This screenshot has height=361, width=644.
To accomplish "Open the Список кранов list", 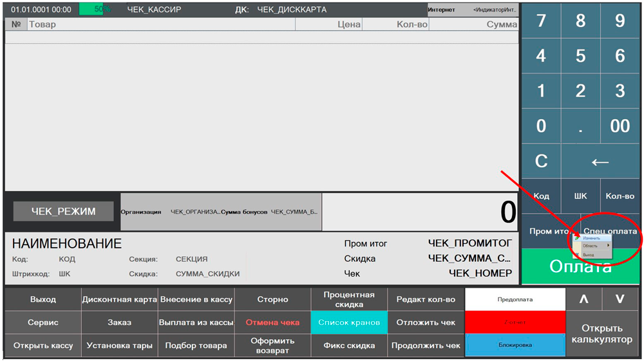I will point(349,322).
